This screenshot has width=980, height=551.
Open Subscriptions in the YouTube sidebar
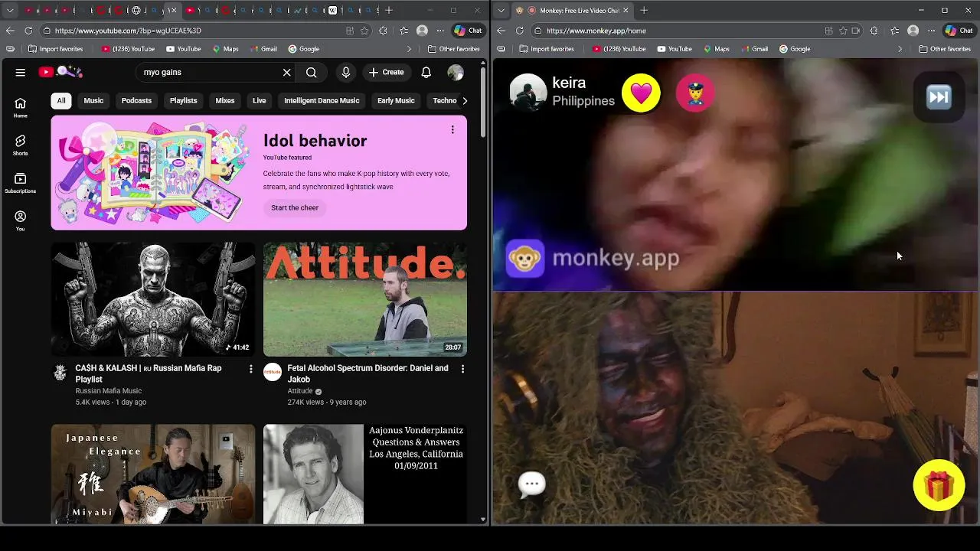pos(21,183)
